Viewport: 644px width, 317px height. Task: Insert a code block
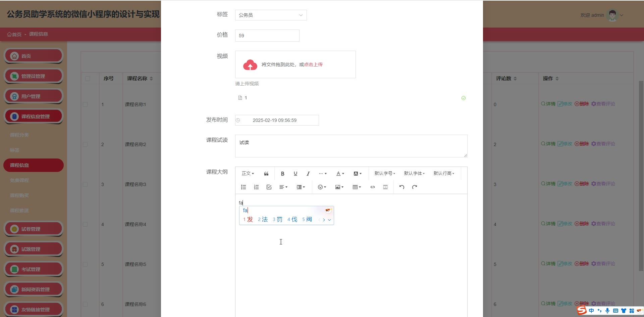point(373,187)
